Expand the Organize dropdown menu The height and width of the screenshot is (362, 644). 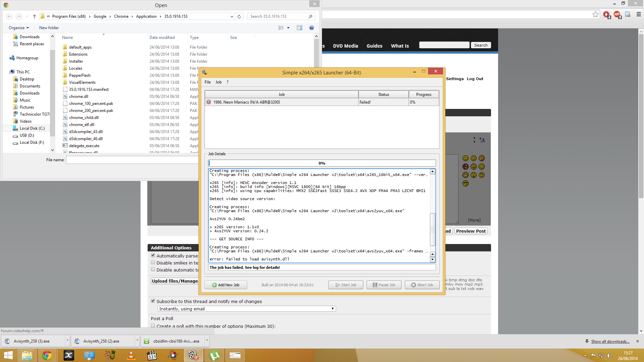[x=19, y=28]
